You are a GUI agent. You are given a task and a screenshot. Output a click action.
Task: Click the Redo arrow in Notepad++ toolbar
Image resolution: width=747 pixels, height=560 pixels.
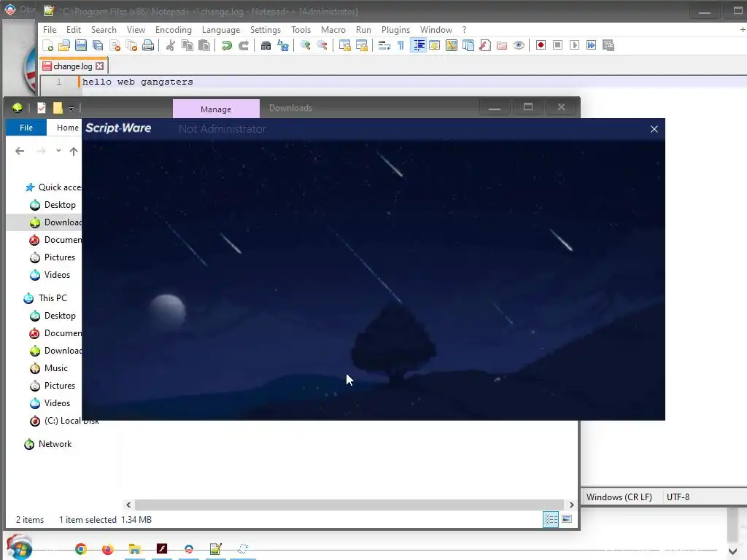point(244,45)
